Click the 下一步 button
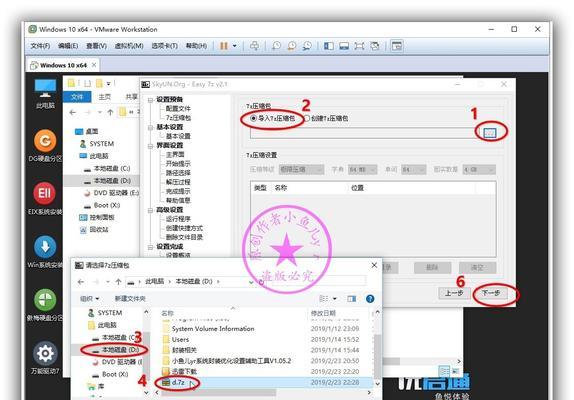This screenshot has height=400, width=574. click(491, 293)
